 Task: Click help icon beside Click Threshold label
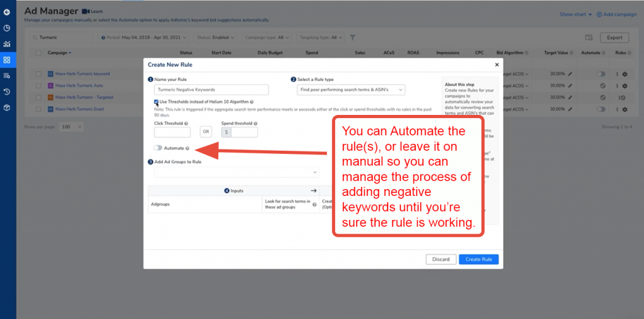pos(186,124)
